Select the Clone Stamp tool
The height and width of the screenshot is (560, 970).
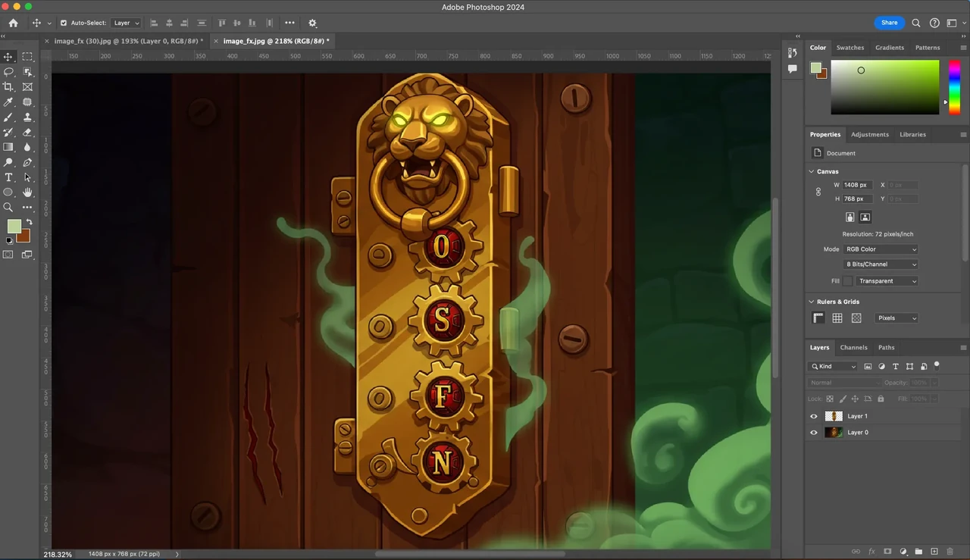tap(27, 117)
